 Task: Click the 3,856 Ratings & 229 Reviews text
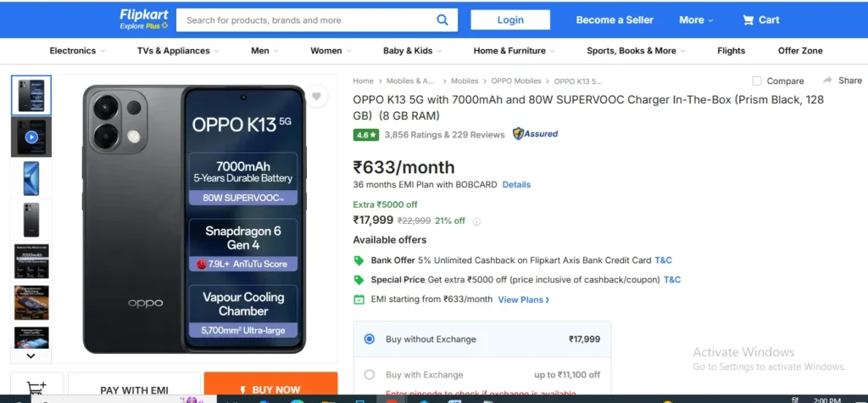pos(444,135)
